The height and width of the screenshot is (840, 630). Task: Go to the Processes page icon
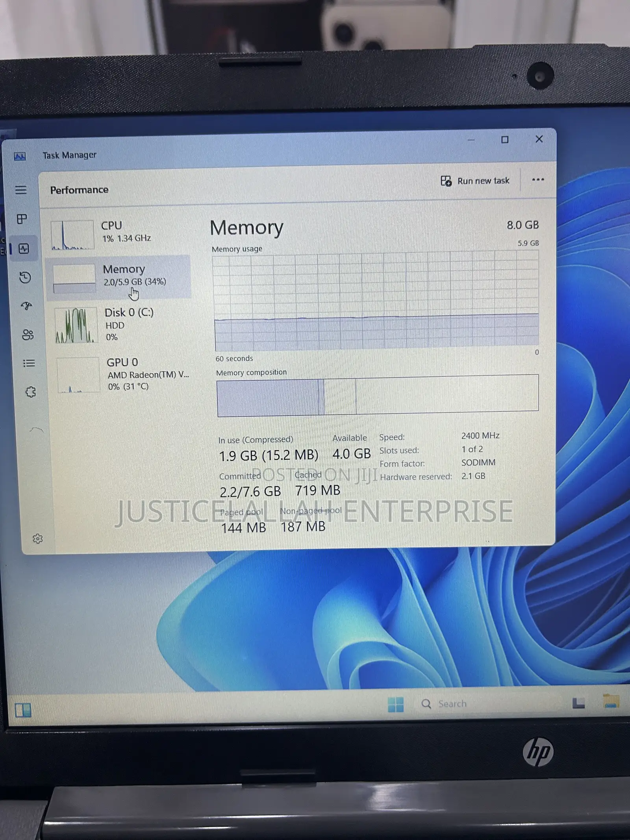tap(22, 219)
